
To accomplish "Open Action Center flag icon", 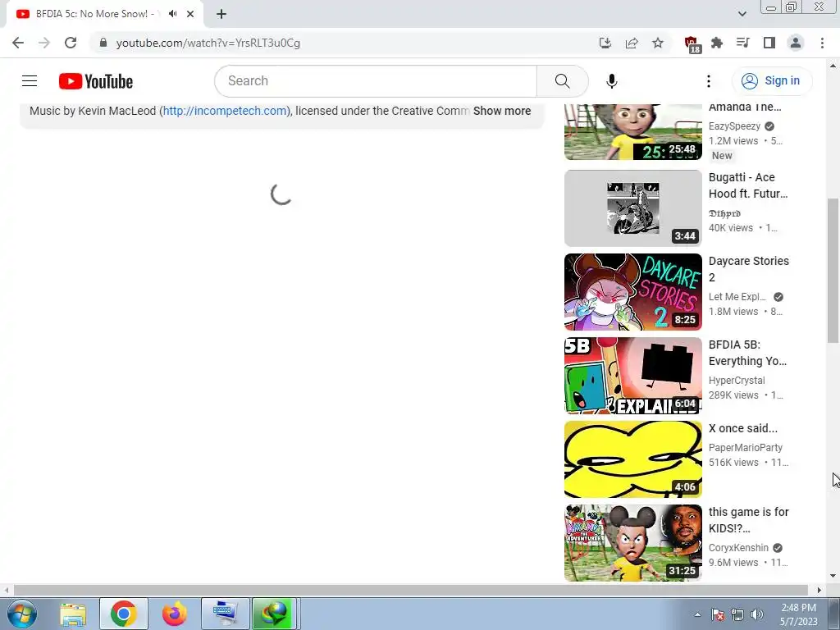I will tap(718, 614).
